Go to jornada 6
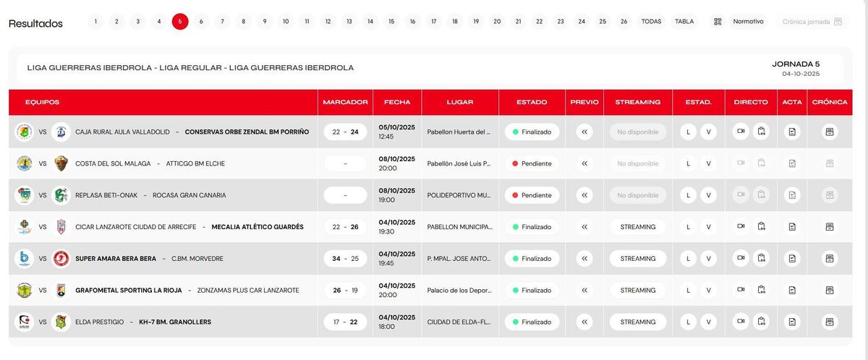The width and height of the screenshot is (868, 360). 201,22
